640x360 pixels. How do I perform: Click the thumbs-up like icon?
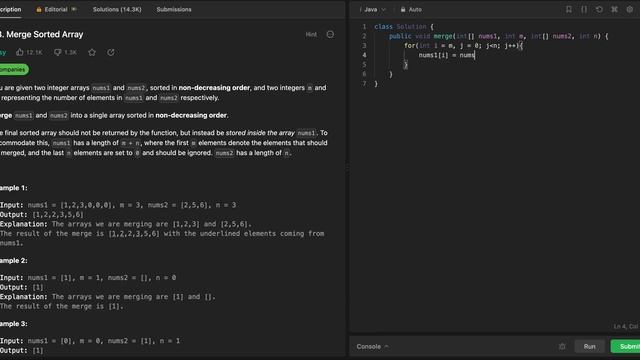pyautogui.click(x=20, y=52)
